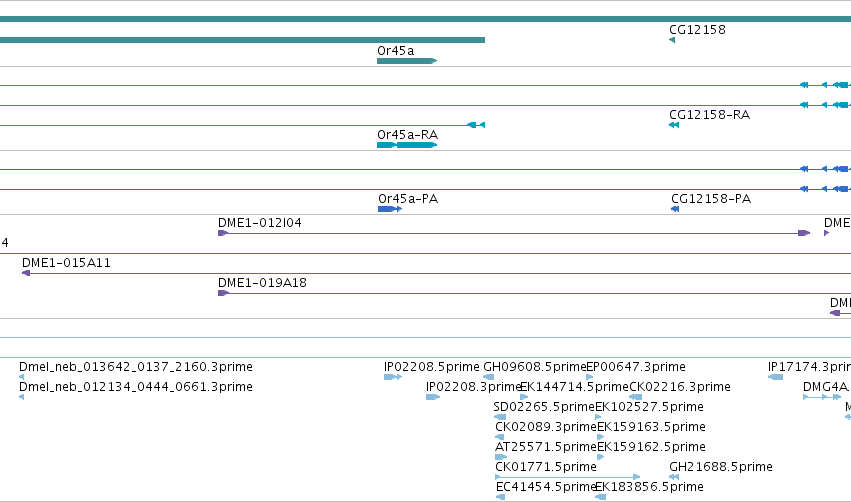Select the IP17174.3prime EST glyph
Viewport: 851px width, 502px height.
pos(776,377)
